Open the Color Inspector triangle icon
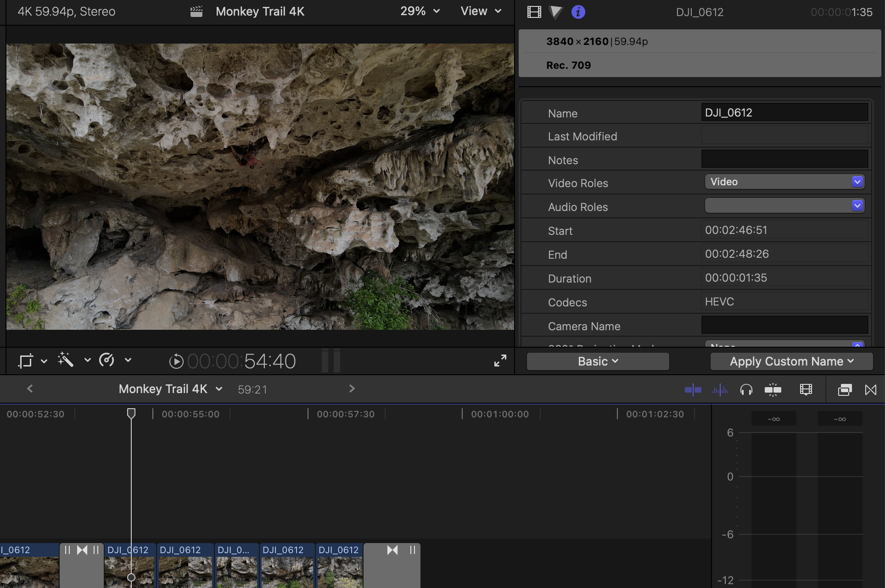The width and height of the screenshot is (885, 588). (556, 12)
